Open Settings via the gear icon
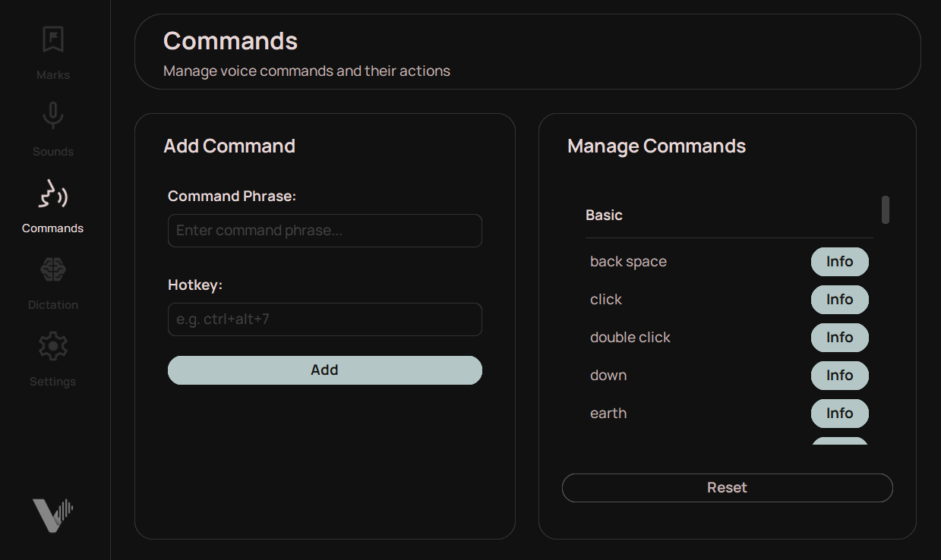 pos(52,345)
